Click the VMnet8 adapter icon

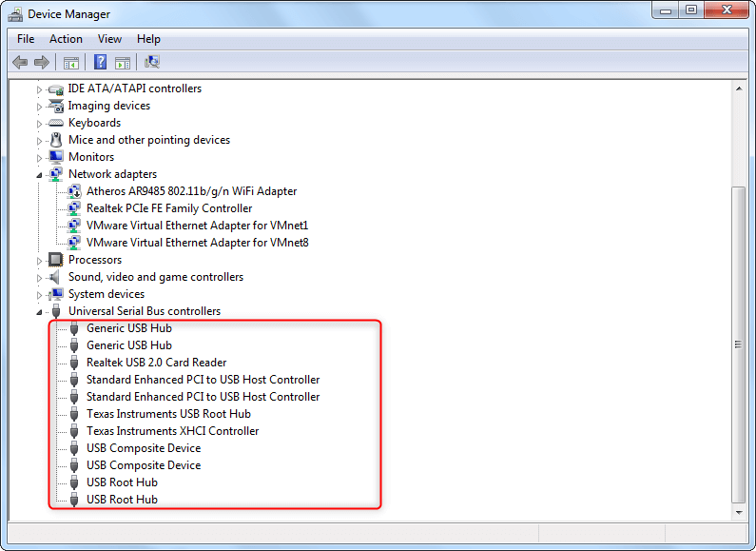[74, 243]
